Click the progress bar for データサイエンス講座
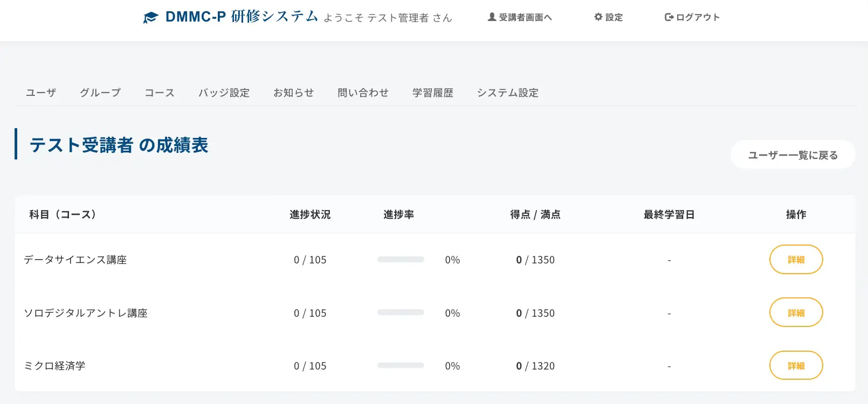This screenshot has height=404, width=868. 401,260
